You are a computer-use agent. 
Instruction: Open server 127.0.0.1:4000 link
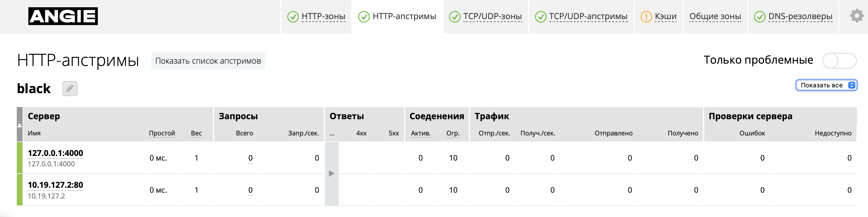point(55,153)
